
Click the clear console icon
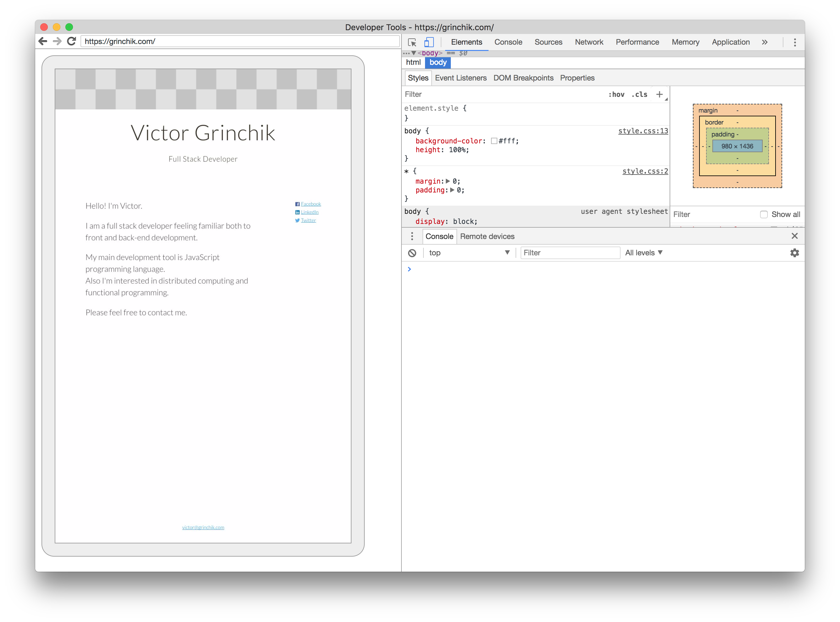412,253
